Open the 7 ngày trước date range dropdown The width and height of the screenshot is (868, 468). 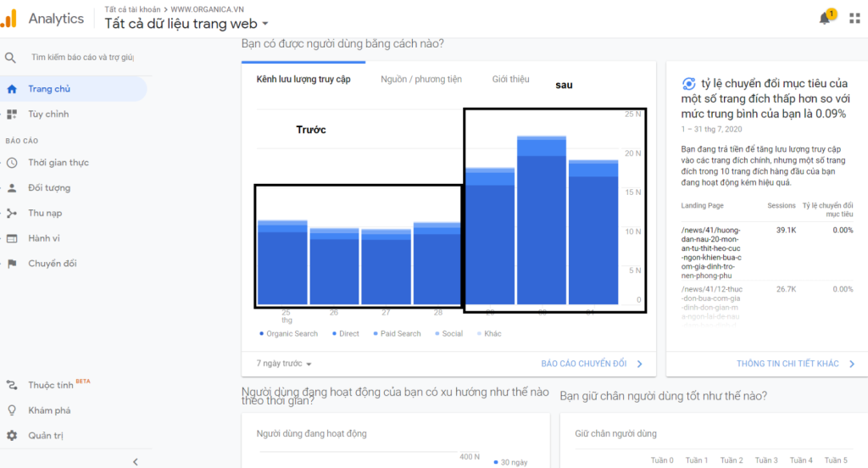(x=285, y=364)
